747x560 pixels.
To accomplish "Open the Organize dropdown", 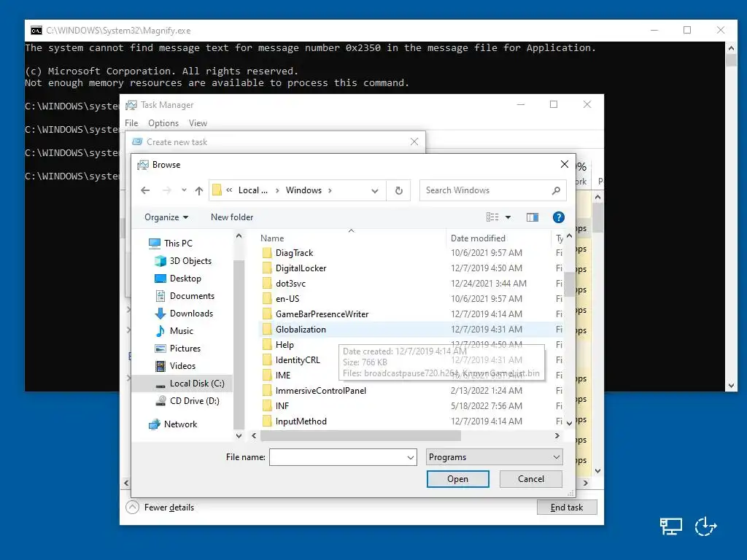I will [166, 217].
